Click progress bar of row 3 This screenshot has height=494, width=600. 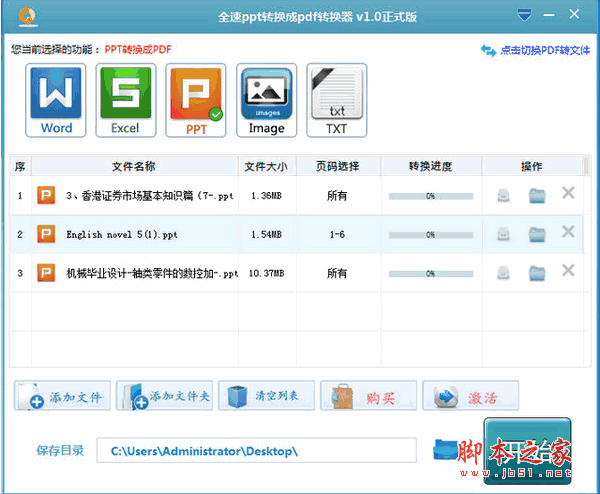pos(431,274)
